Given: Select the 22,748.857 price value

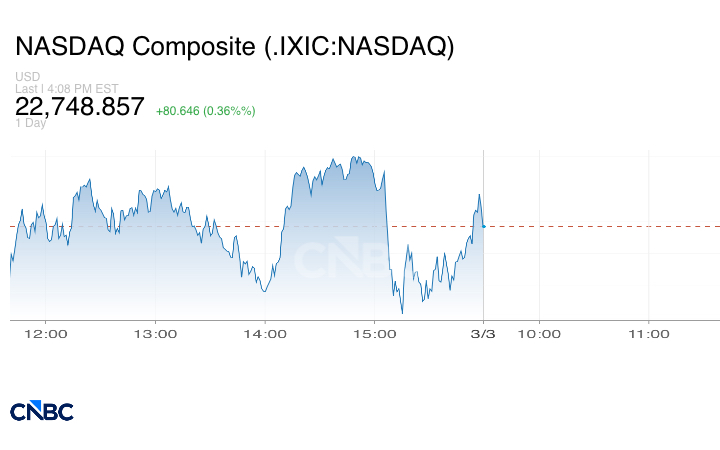Looking at the screenshot, I should (80, 107).
